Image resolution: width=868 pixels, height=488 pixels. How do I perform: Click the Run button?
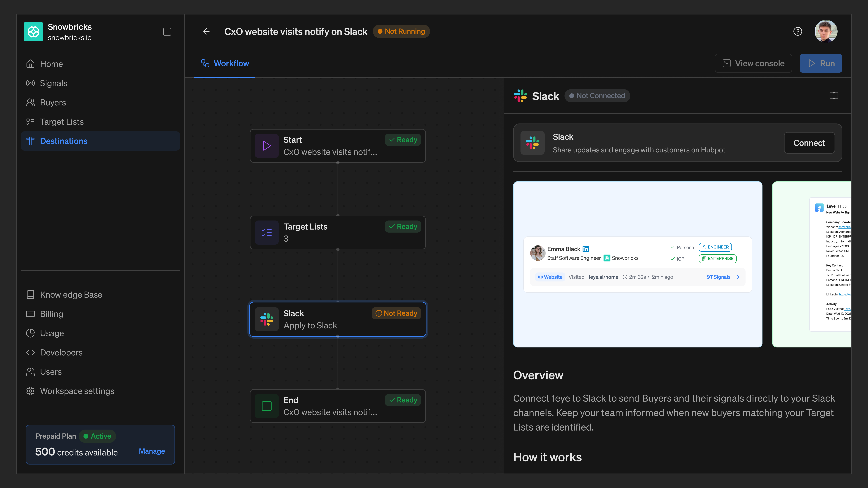coord(821,63)
